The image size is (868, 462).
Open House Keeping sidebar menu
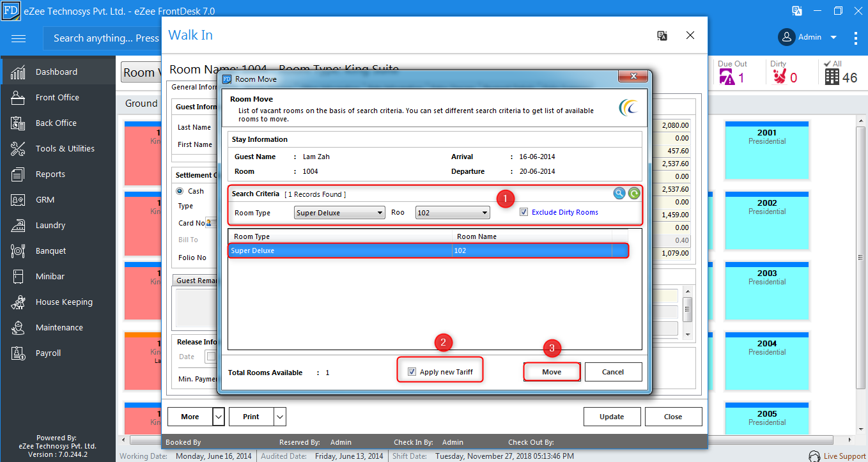point(58,302)
